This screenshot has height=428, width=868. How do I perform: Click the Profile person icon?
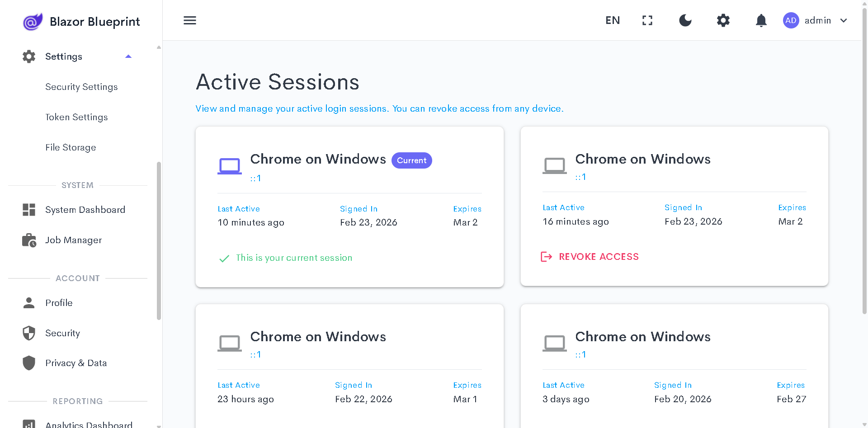(x=29, y=303)
